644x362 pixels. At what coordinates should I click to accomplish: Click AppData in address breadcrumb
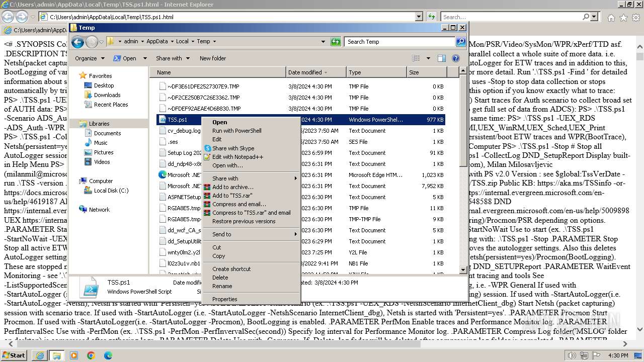pos(157,42)
